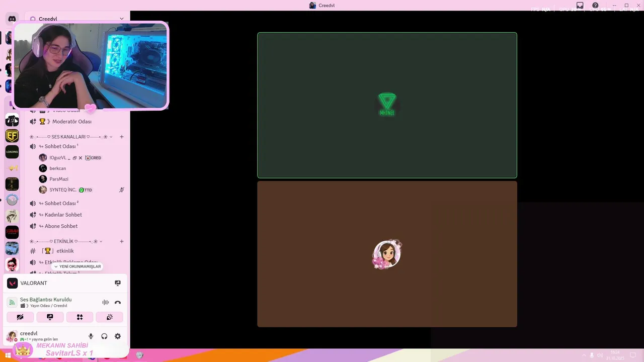Add channel to SES KANALLARI category
644x362 pixels.
(122, 137)
